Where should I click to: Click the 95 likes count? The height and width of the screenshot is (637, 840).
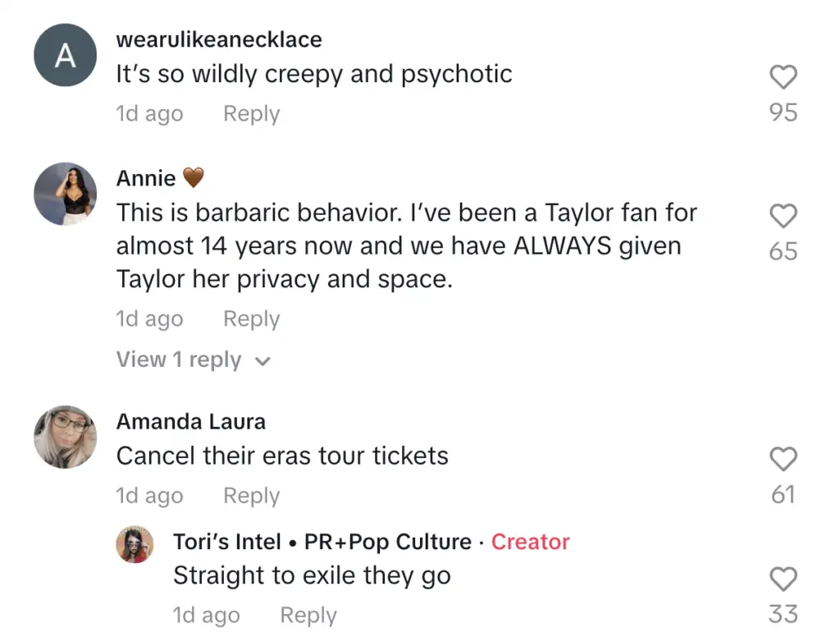783,112
